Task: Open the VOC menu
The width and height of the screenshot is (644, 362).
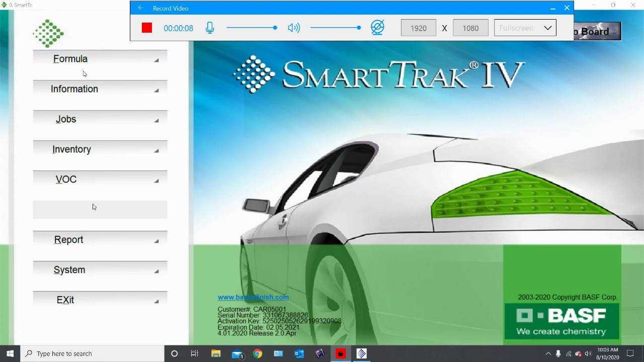Action: 100,179
